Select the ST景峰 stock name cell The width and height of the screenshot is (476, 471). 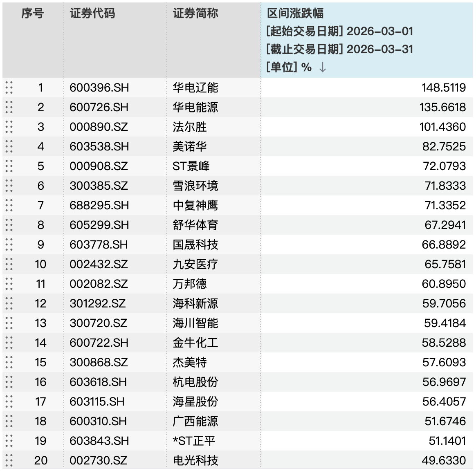[x=191, y=166]
